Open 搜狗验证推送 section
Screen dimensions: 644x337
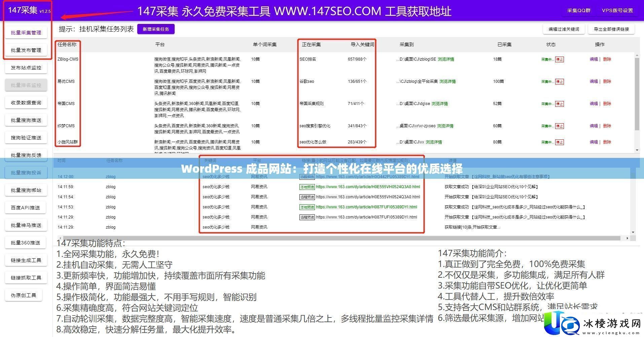point(26,137)
